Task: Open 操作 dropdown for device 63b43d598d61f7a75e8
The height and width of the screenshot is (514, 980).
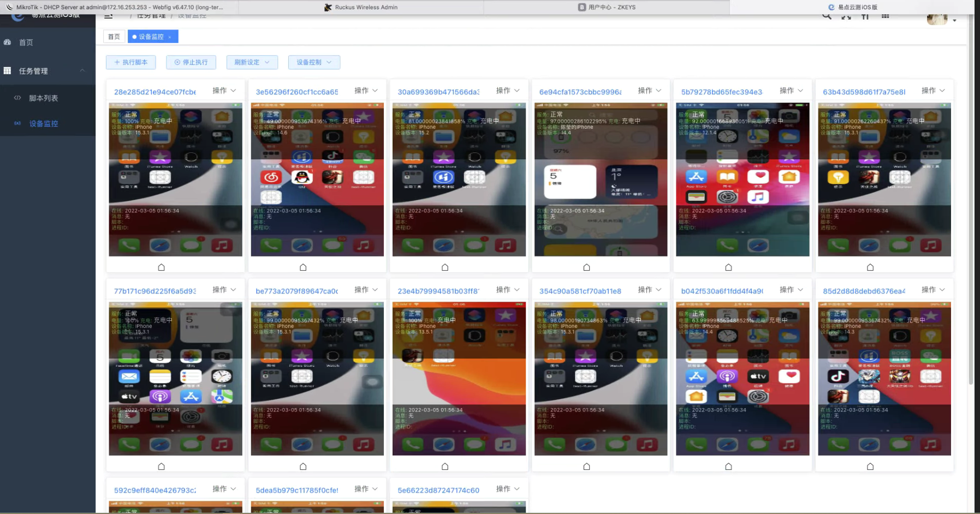Action: pyautogui.click(x=934, y=91)
